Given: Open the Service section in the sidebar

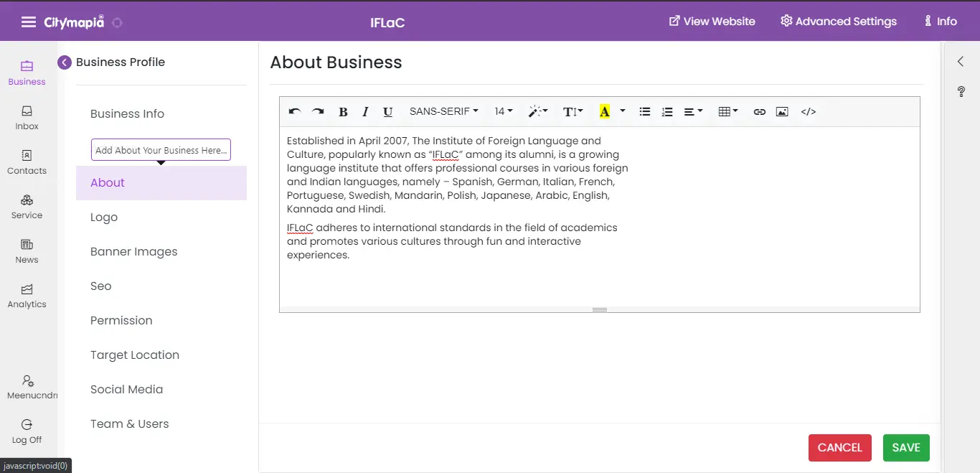Looking at the screenshot, I should tap(27, 207).
